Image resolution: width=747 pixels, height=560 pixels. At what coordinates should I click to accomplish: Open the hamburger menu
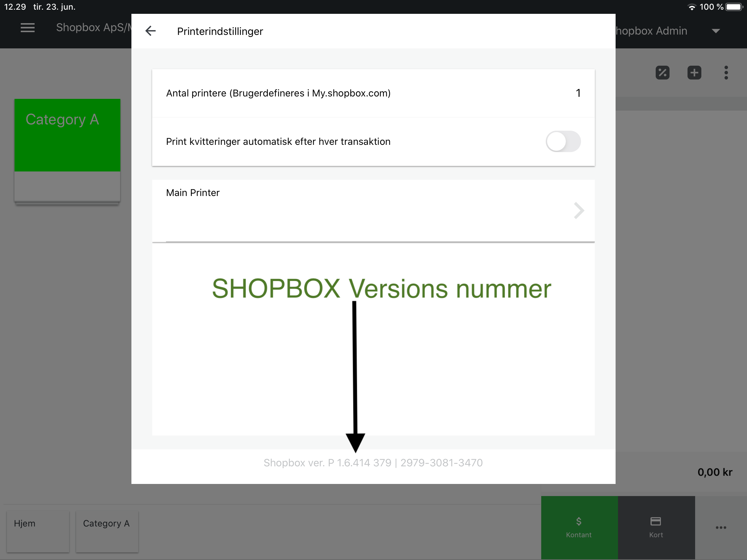(x=28, y=28)
